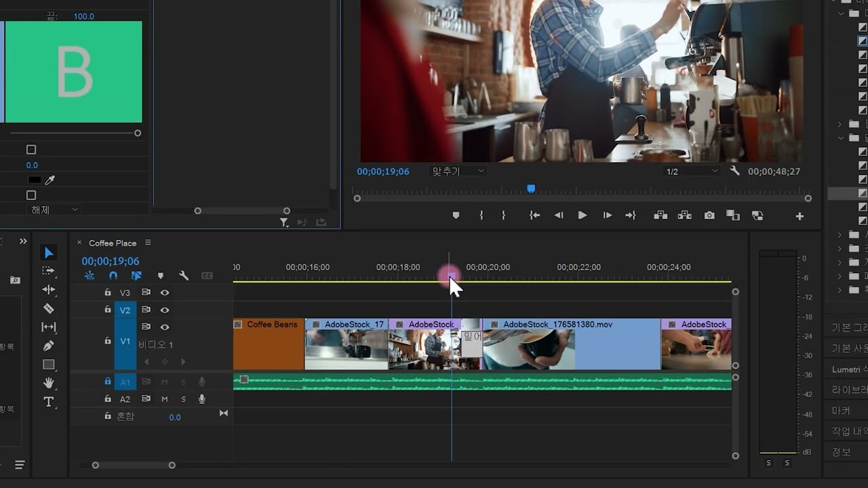Open the 해제 dropdown in effect controls
Screen dimensions: 868x488
[x=54, y=210]
